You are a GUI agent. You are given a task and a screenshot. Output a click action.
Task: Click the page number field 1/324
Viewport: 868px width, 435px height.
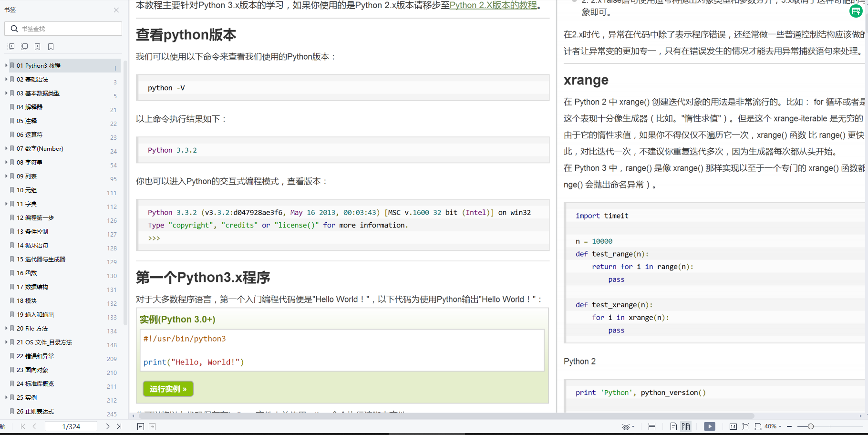[71, 426]
